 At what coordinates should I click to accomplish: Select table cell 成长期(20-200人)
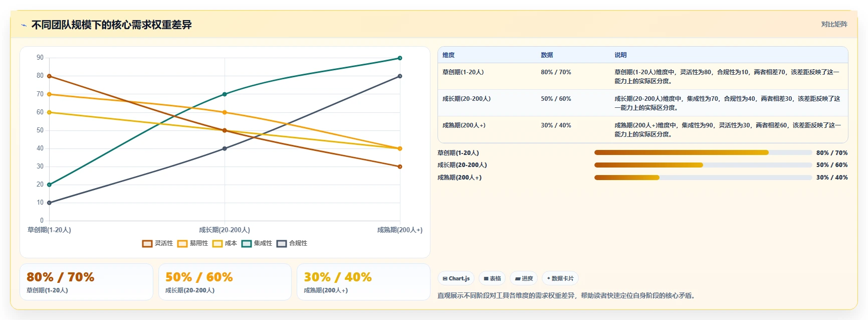pyautogui.click(x=467, y=99)
